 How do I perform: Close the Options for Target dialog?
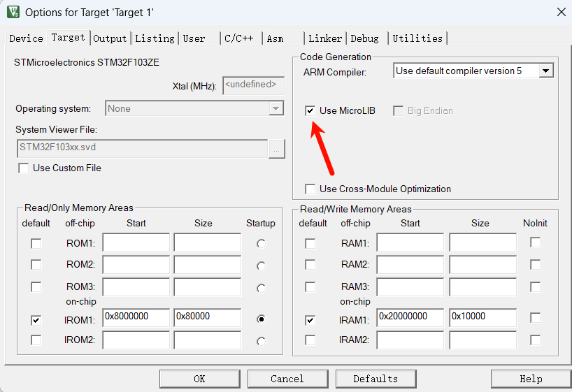pyautogui.click(x=560, y=12)
